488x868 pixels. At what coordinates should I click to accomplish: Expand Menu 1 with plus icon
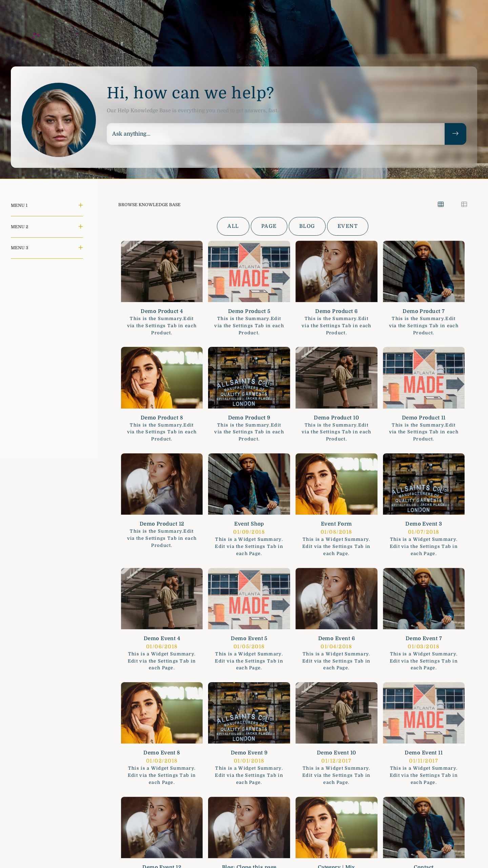pos(80,205)
